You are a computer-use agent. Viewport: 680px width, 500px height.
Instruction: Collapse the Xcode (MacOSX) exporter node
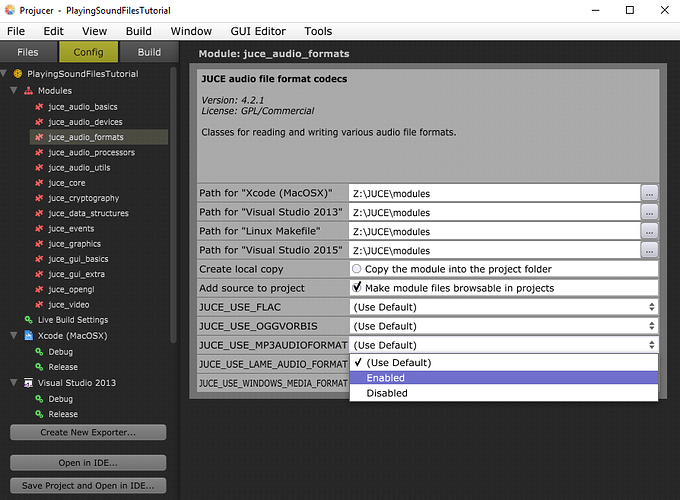click(14, 335)
